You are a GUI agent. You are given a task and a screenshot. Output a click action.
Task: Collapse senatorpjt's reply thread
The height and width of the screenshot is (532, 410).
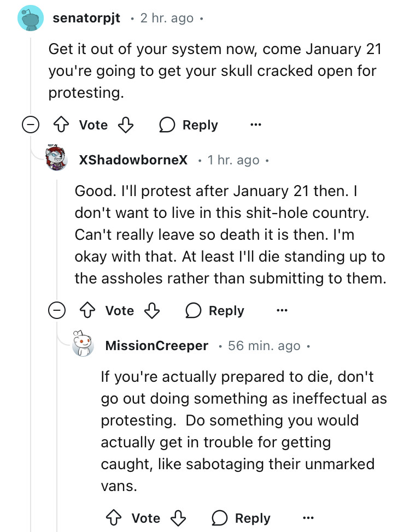click(x=30, y=125)
